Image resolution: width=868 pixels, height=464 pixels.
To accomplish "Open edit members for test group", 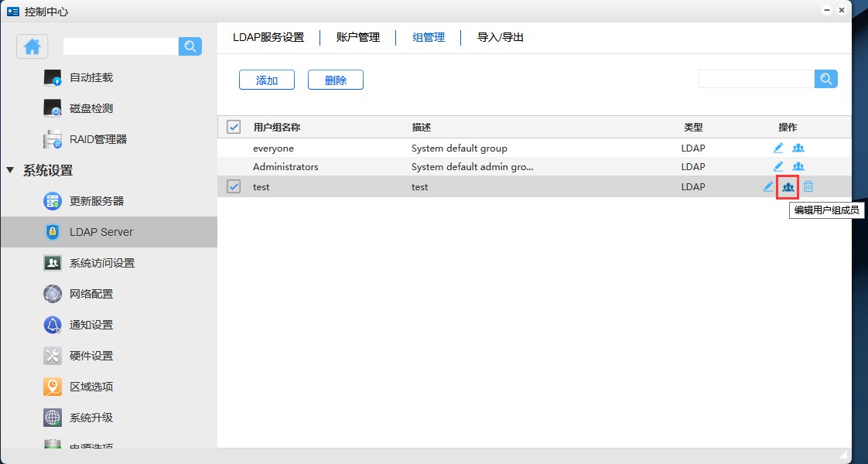I will 788,186.
